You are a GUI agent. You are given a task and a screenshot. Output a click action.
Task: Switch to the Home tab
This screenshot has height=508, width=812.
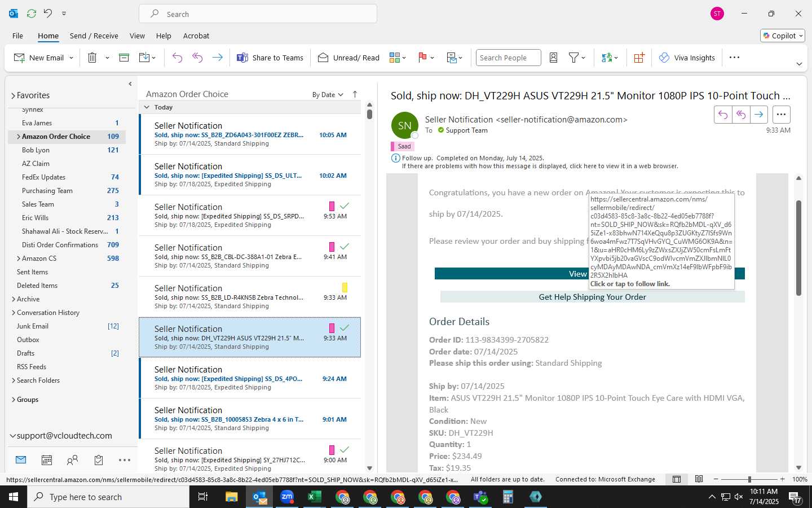coord(48,36)
